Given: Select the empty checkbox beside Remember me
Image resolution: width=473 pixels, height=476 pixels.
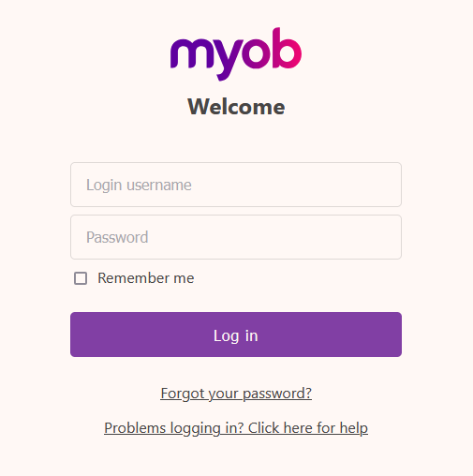Looking at the screenshot, I should (x=81, y=278).
